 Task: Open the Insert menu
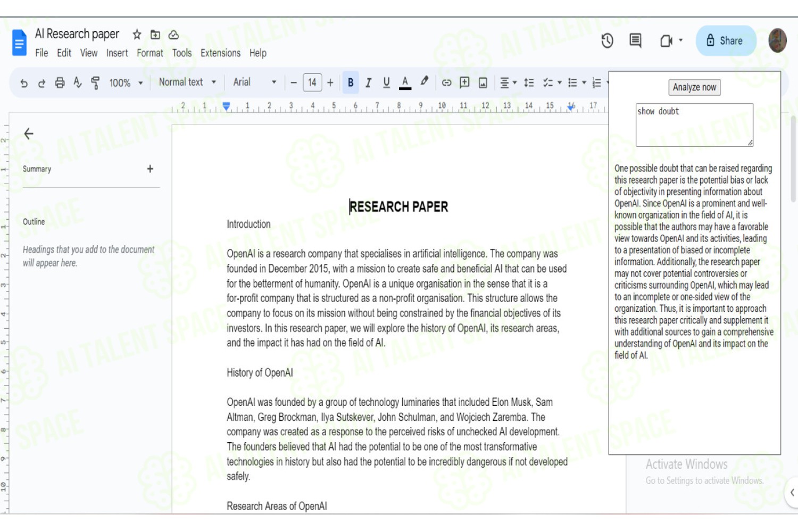117,53
